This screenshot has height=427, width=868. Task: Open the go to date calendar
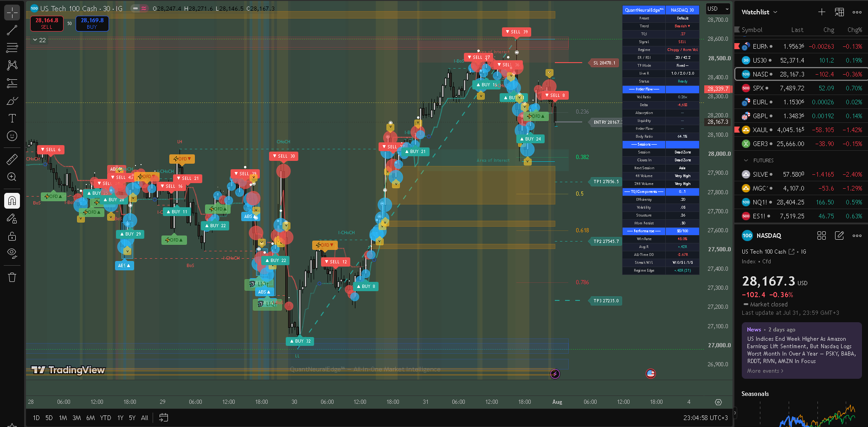click(163, 417)
